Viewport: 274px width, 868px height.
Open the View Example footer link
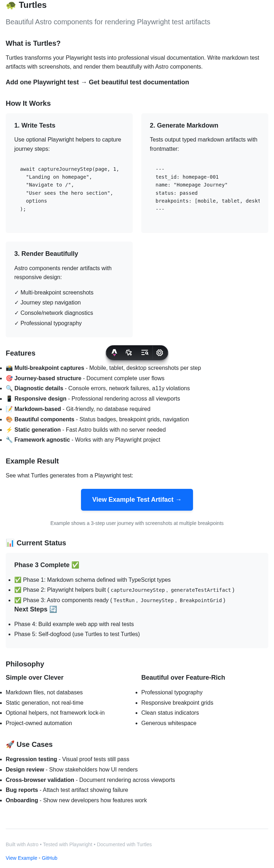point(21,858)
